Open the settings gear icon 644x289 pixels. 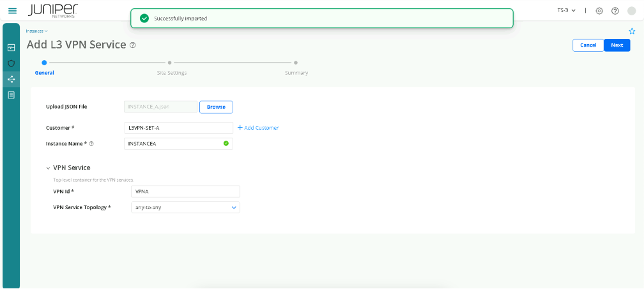tap(599, 11)
